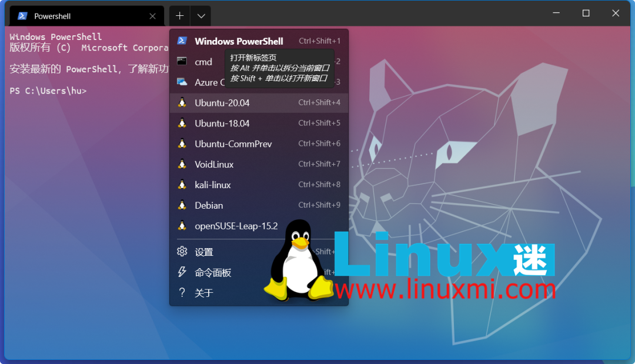Start the Debian profile
635x364 pixels.
(x=259, y=205)
